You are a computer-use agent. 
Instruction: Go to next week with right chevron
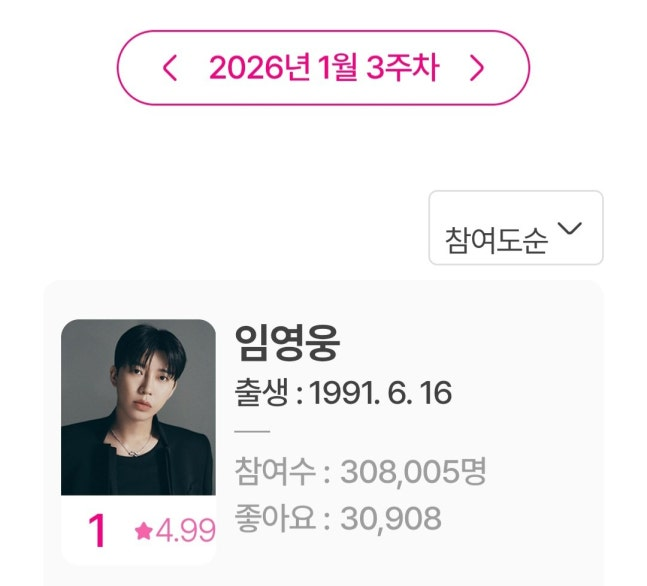click(x=477, y=68)
